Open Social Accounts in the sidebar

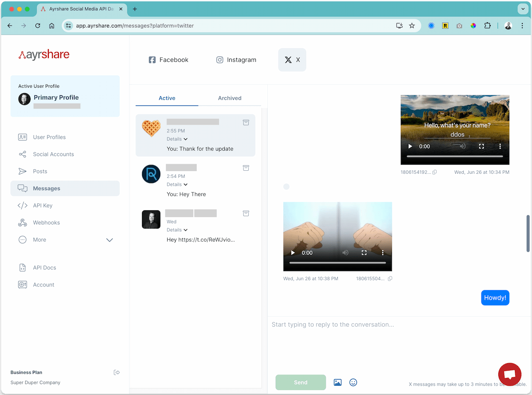click(65, 154)
